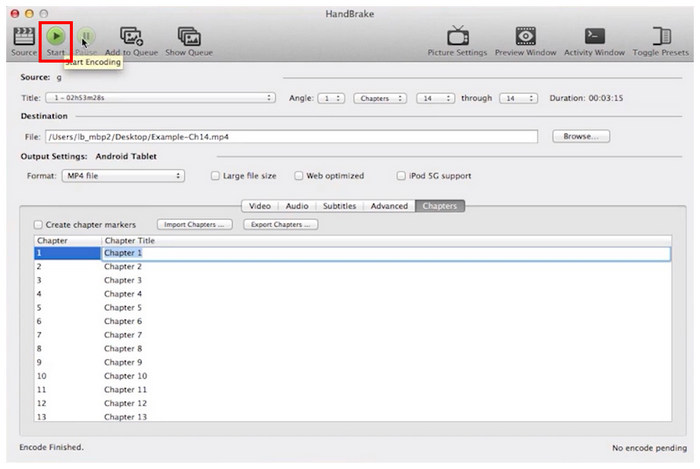Open the Title dropdown 1 - 02h53m28s
Viewport: 700px width, 469px height.
pyautogui.click(x=160, y=98)
